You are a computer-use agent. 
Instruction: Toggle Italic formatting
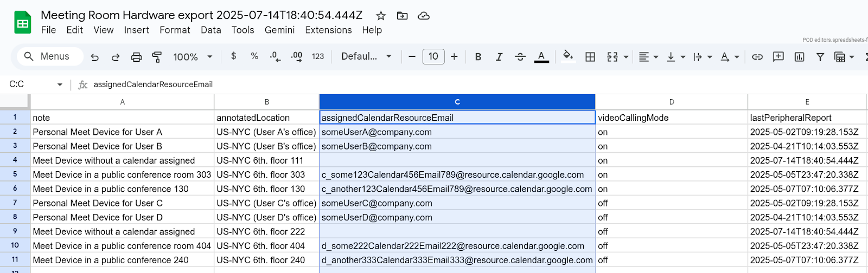click(499, 57)
